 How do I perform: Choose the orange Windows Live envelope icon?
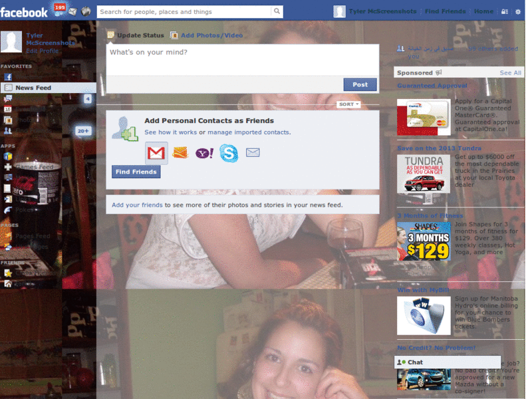180,153
